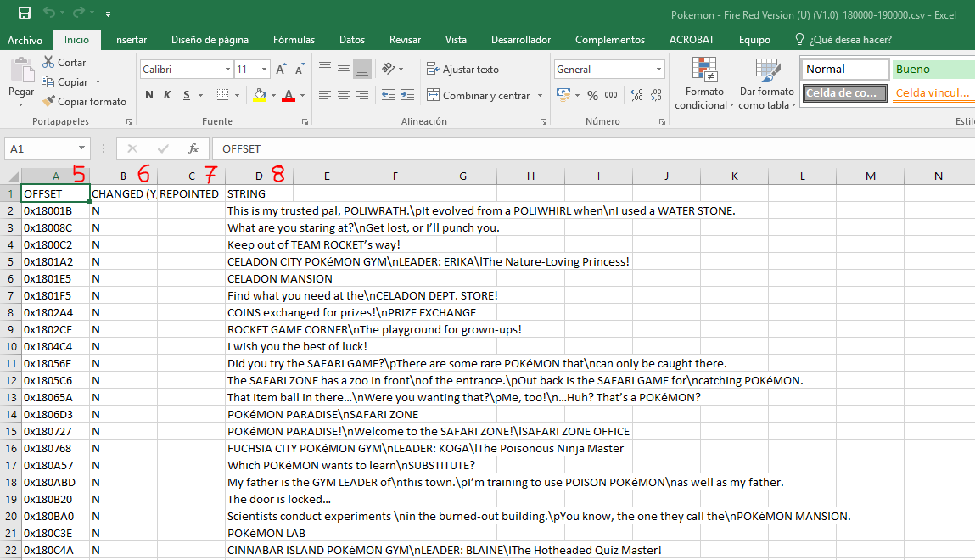Align cell contents to the top
This screenshot has width=975, height=560.
(325, 68)
